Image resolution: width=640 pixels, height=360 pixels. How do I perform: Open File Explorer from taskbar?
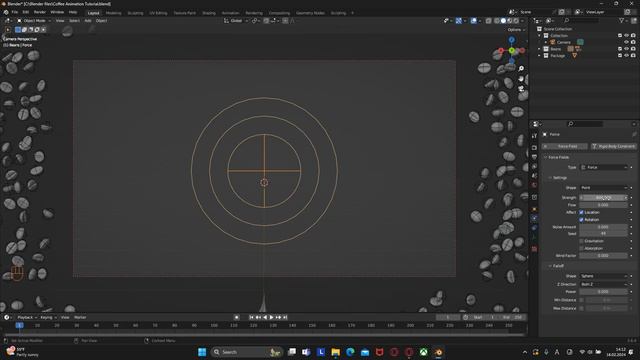tap(336, 352)
